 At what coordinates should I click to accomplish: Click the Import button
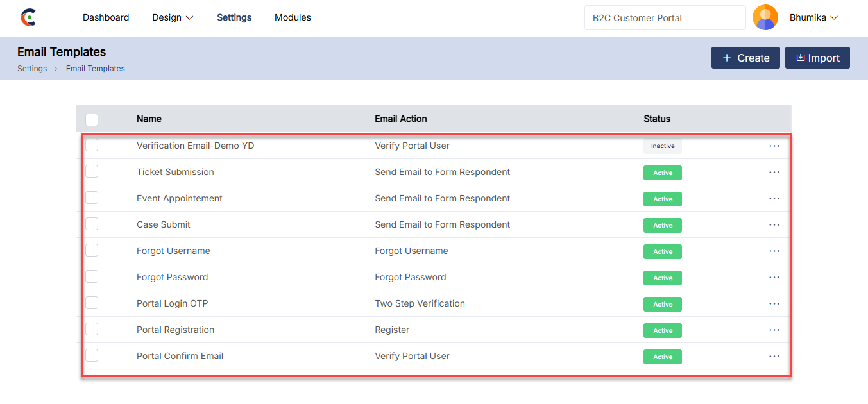point(817,58)
